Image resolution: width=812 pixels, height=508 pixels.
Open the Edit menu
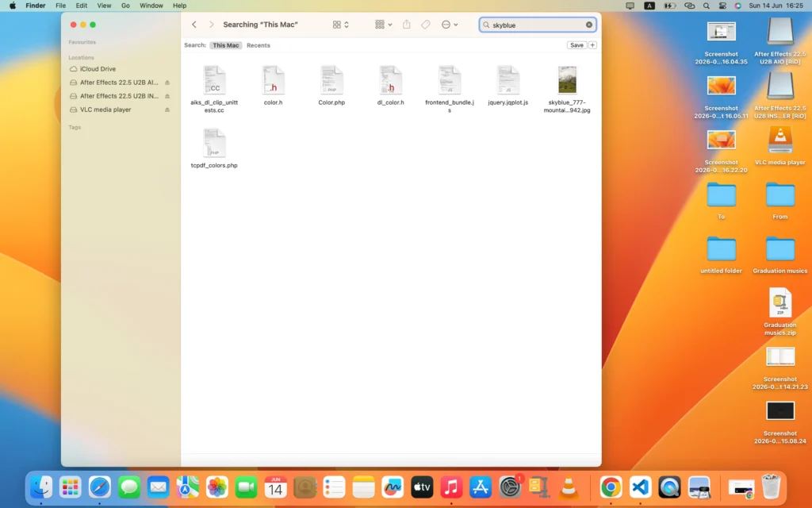click(x=82, y=6)
